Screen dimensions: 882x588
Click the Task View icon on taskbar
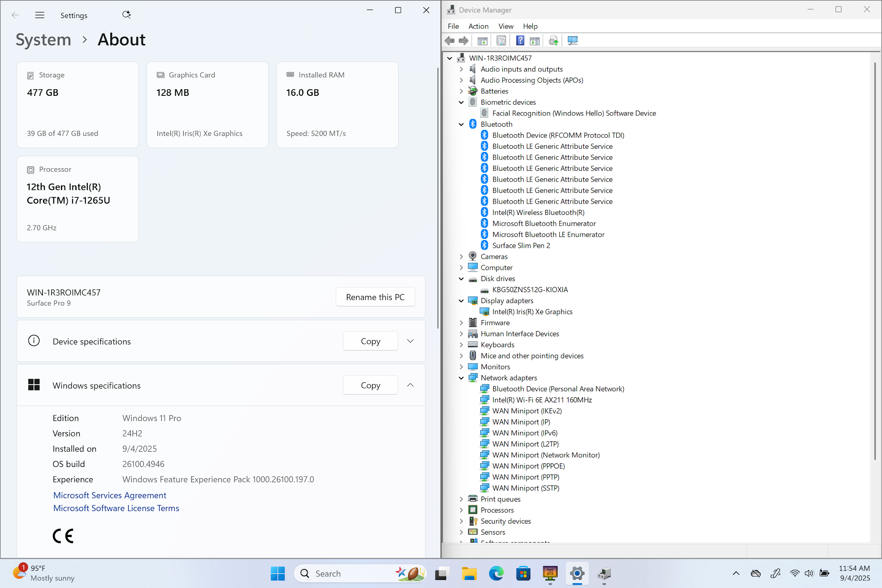(x=441, y=574)
